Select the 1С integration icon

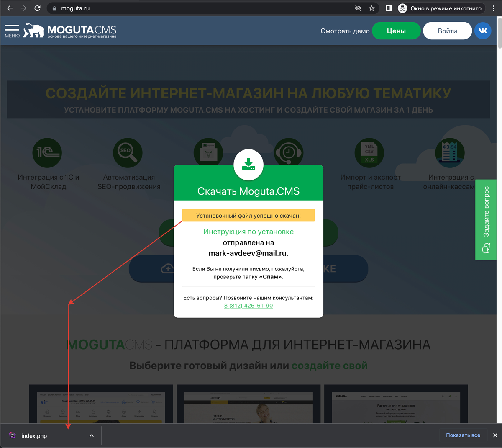point(47,152)
